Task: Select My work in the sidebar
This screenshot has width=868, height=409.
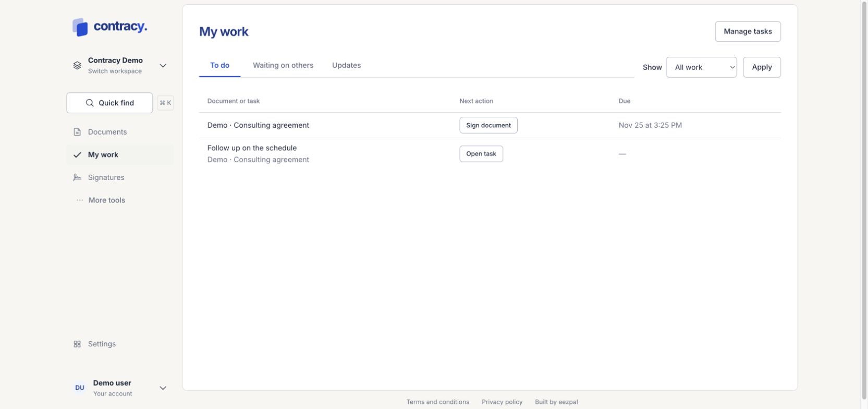Action: click(120, 155)
